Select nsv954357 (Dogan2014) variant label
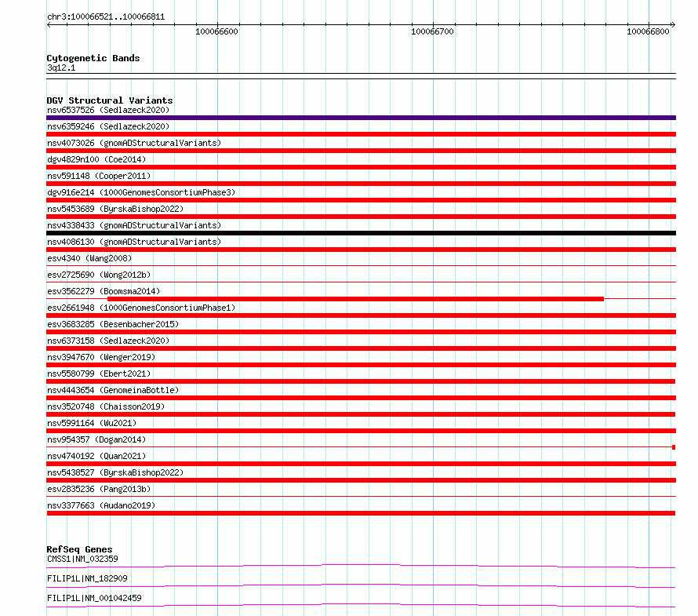 tap(96, 439)
